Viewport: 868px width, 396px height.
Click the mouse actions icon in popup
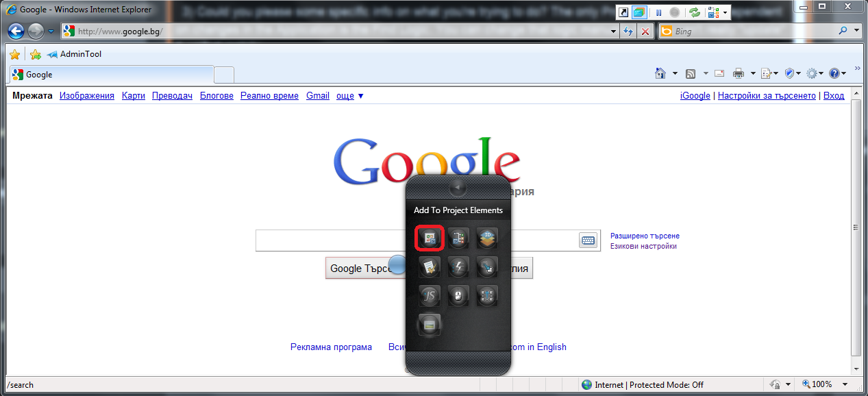[x=458, y=296]
